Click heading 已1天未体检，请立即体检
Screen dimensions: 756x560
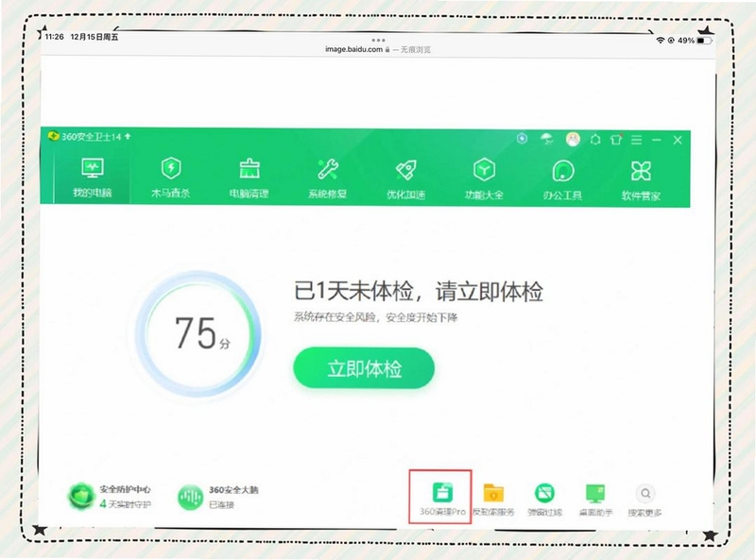(419, 292)
